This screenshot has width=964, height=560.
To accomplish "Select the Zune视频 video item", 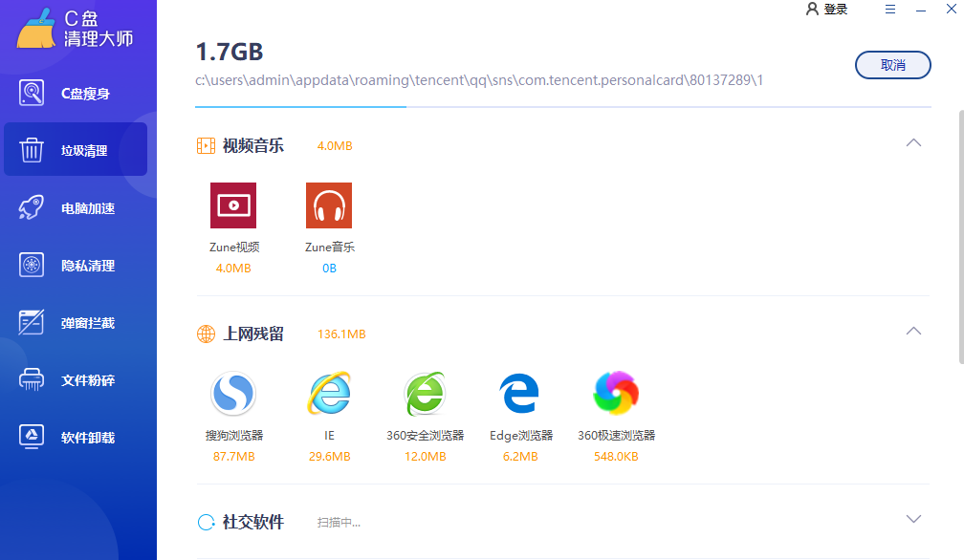I will [233, 205].
